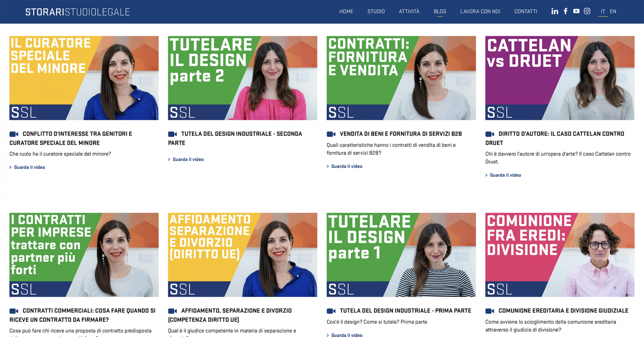The width and height of the screenshot is (644, 337).
Task: Open LAVORA CON NOI page
Action: pos(480,12)
